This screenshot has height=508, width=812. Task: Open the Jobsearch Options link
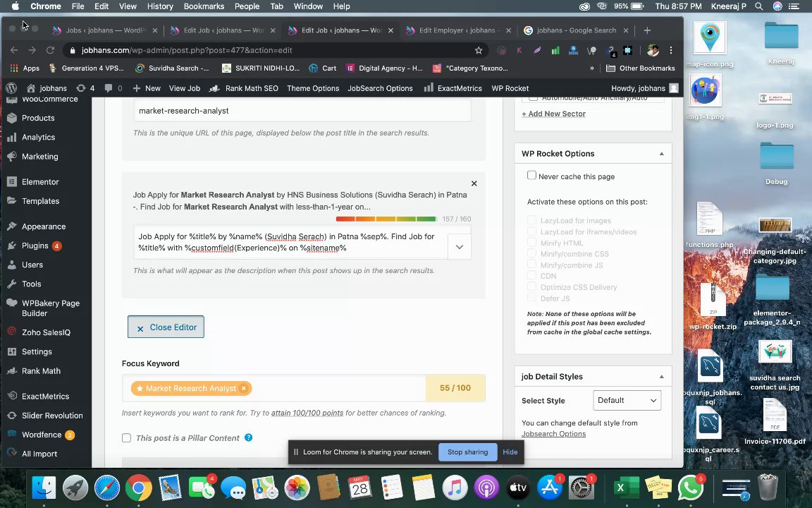point(553,434)
